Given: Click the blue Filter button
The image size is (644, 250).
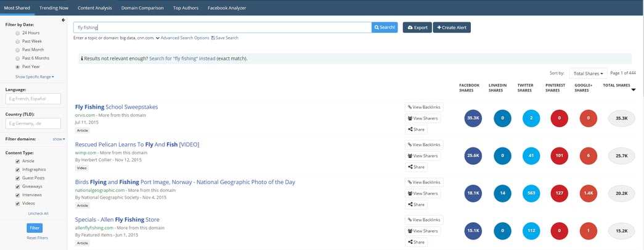Looking at the screenshot, I should pos(35,228).
